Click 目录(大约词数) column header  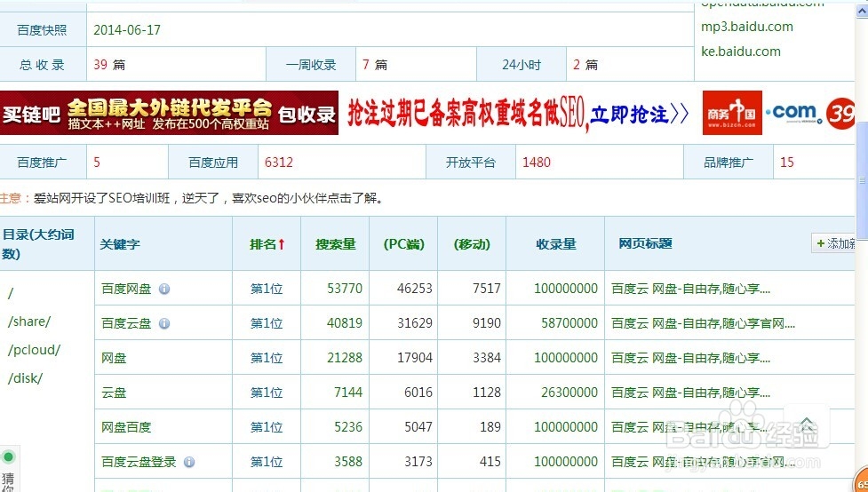click(x=38, y=244)
